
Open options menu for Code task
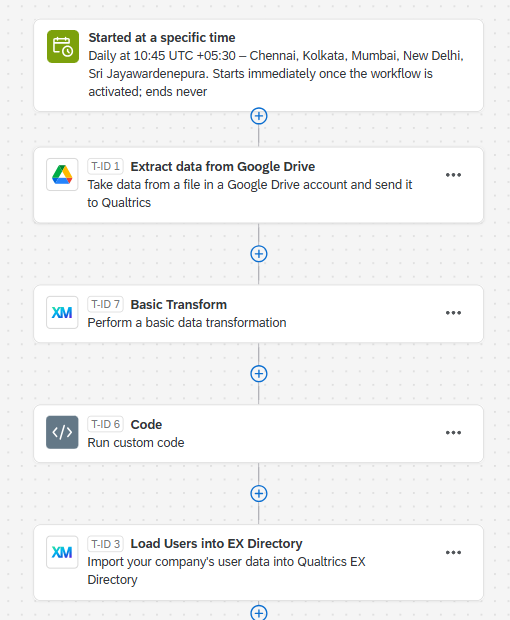453,433
